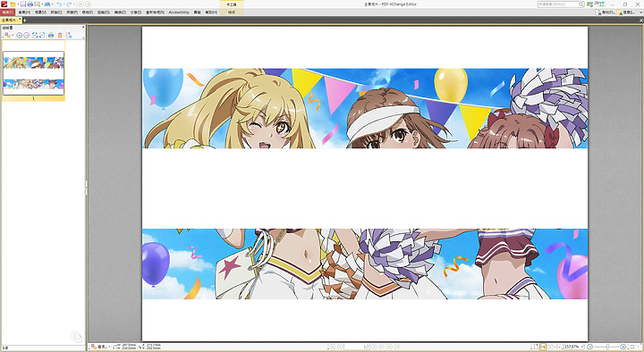Viewport: 644px width, 352px height.
Task: Delete page with red trash icon
Action: click(60, 35)
